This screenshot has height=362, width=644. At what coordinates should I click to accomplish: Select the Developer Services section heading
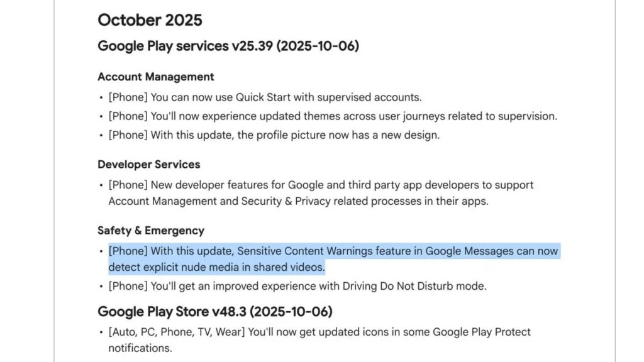click(x=148, y=165)
